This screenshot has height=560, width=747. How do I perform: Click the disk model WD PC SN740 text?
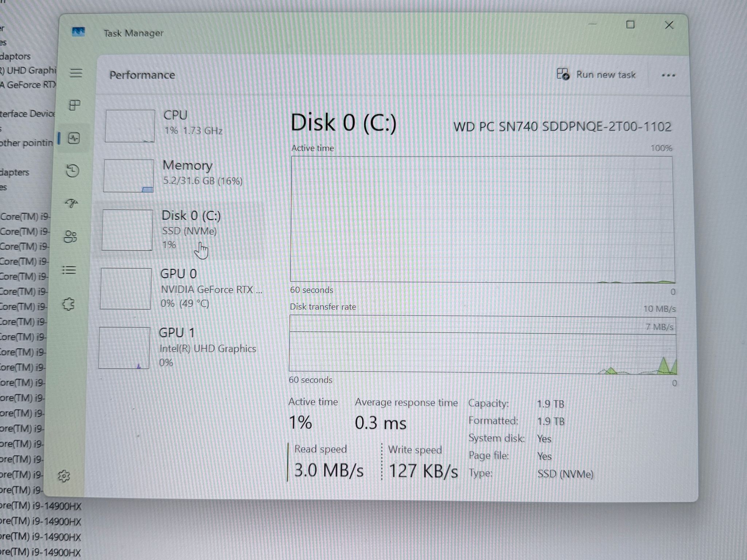pos(562,127)
